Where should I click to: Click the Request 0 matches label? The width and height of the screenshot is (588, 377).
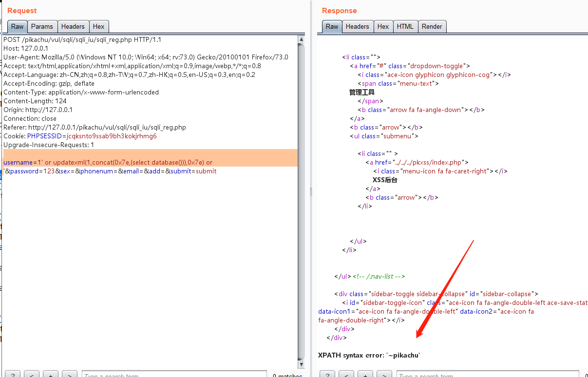[x=287, y=375]
